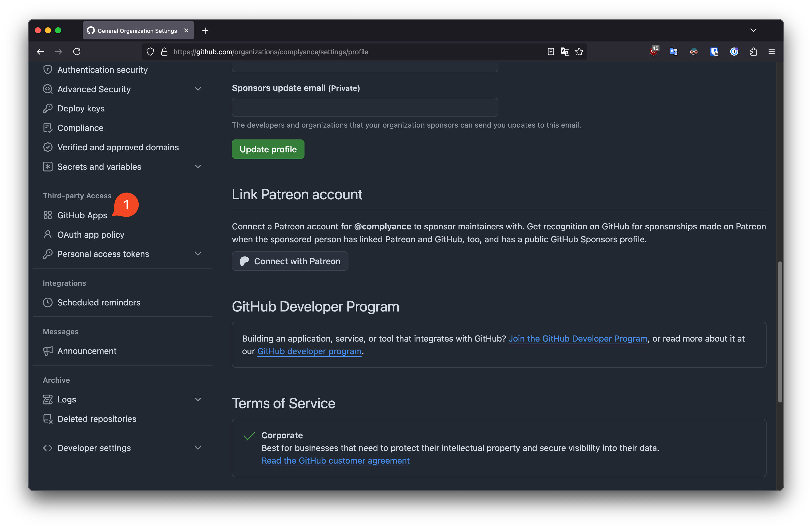Click the Deploy keys key icon

pos(48,109)
